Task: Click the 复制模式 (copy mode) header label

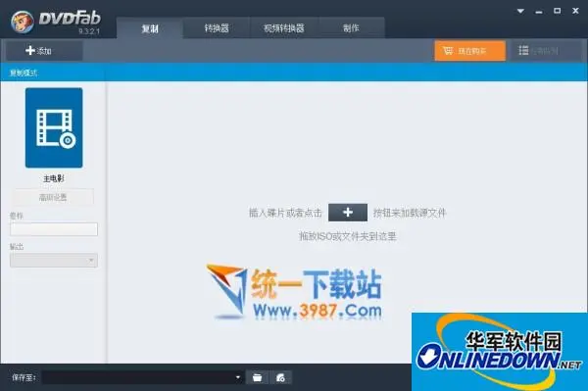Action: click(24, 73)
